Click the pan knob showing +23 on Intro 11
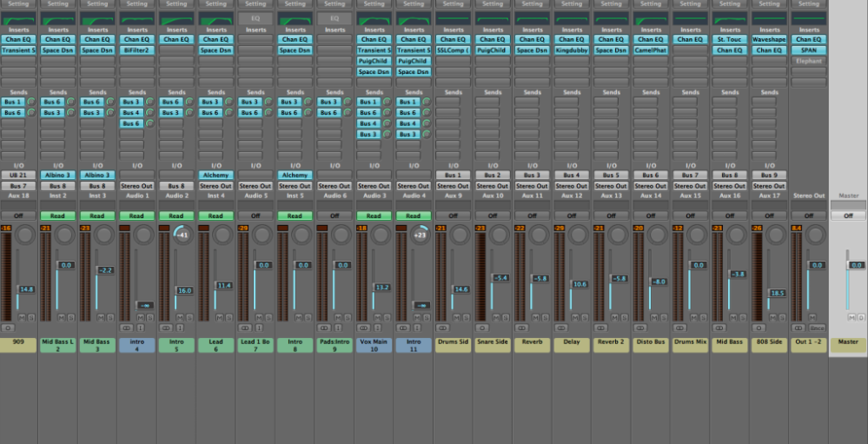 [421, 235]
